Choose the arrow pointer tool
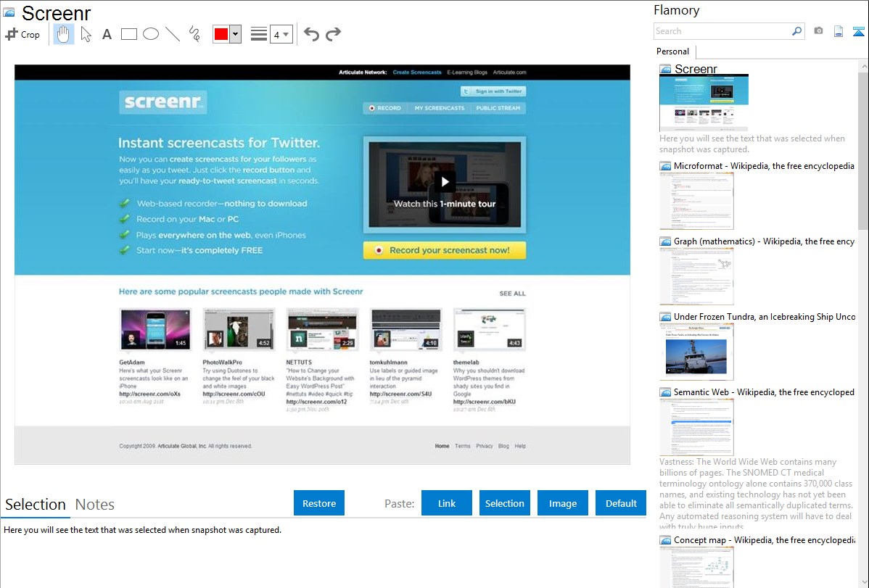This screenshot has height=588, width=869. [x=86, y=34]
